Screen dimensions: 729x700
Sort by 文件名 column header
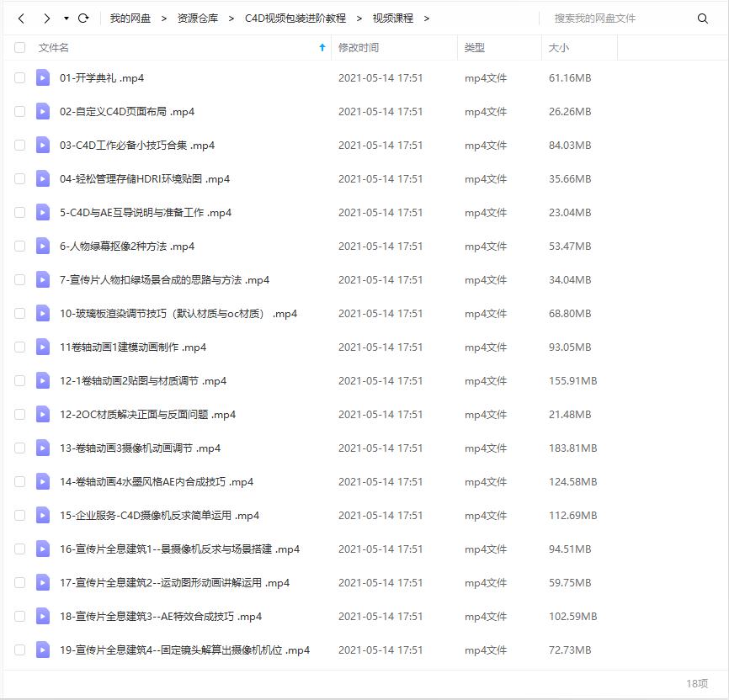(x=54, y=47)
